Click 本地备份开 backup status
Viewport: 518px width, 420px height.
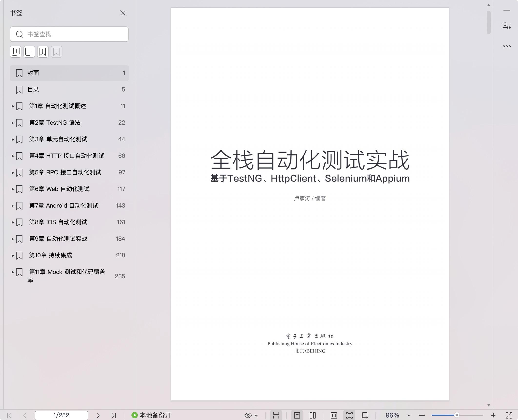[x=151, y=415]
